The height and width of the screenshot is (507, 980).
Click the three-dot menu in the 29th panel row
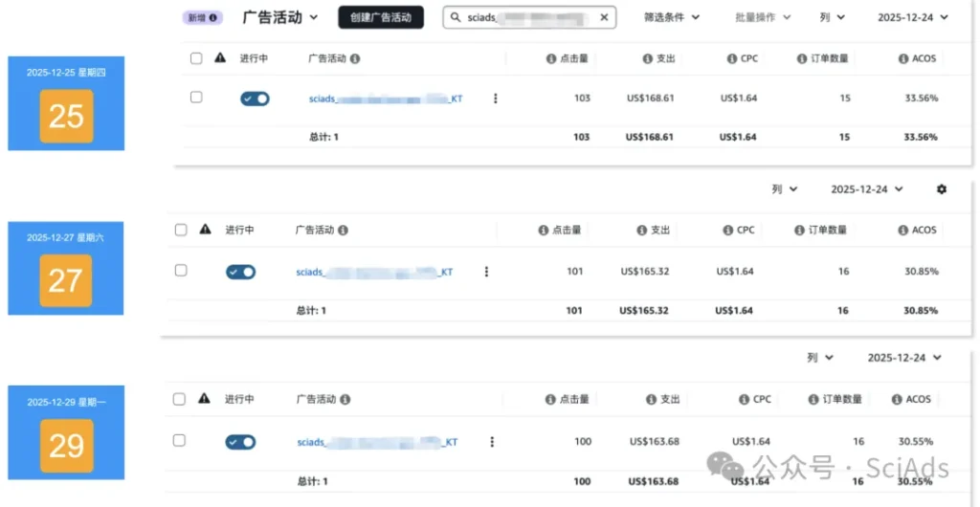click(x=492, y=442)
